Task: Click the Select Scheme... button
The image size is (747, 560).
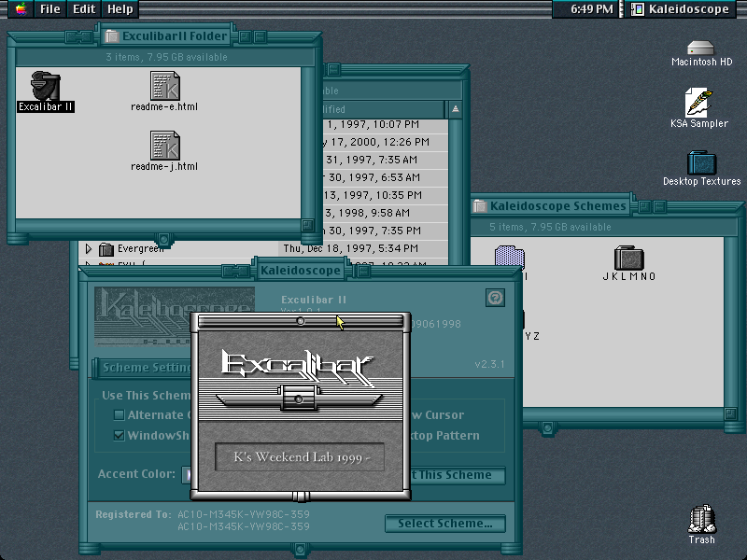Action: coord(445,524)
